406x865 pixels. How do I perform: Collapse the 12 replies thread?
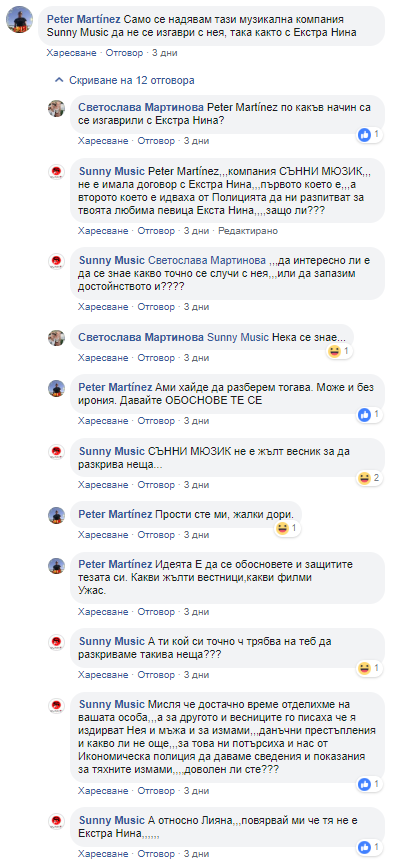click(124, 81)
